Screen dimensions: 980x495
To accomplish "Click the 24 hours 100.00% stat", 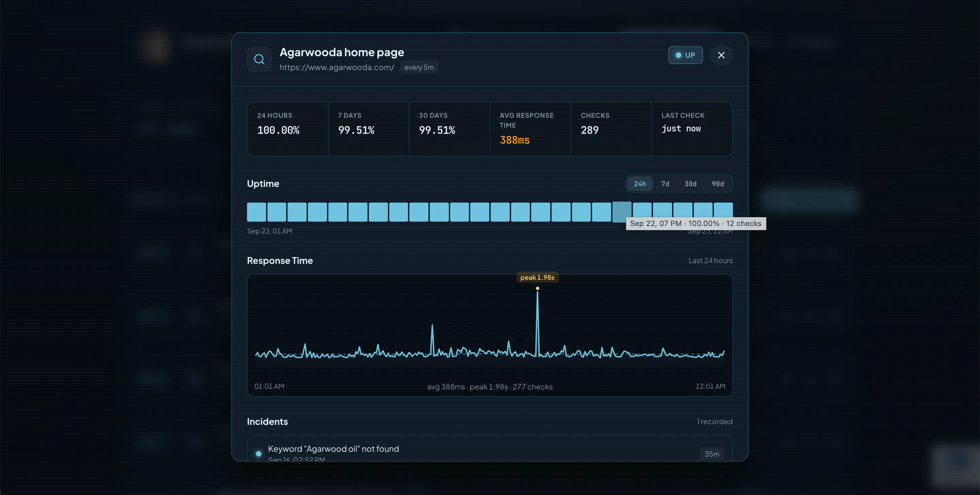I will [288, 129].
